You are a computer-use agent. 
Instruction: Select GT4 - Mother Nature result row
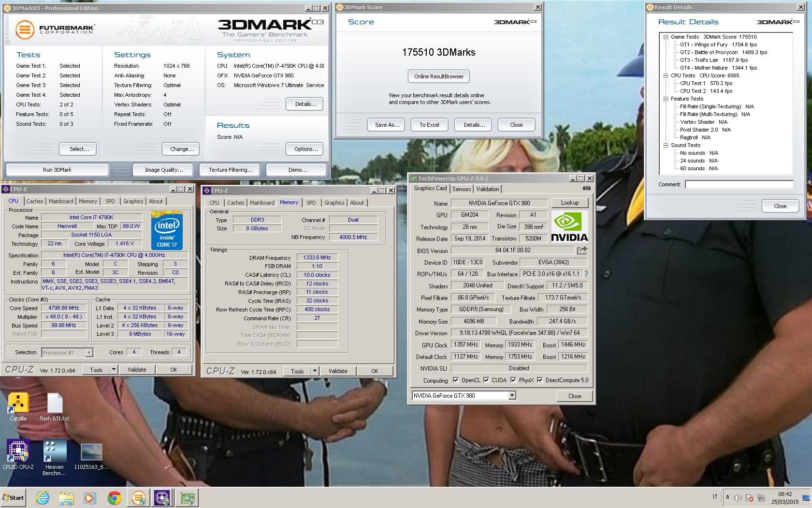click(x=719, y=68)
